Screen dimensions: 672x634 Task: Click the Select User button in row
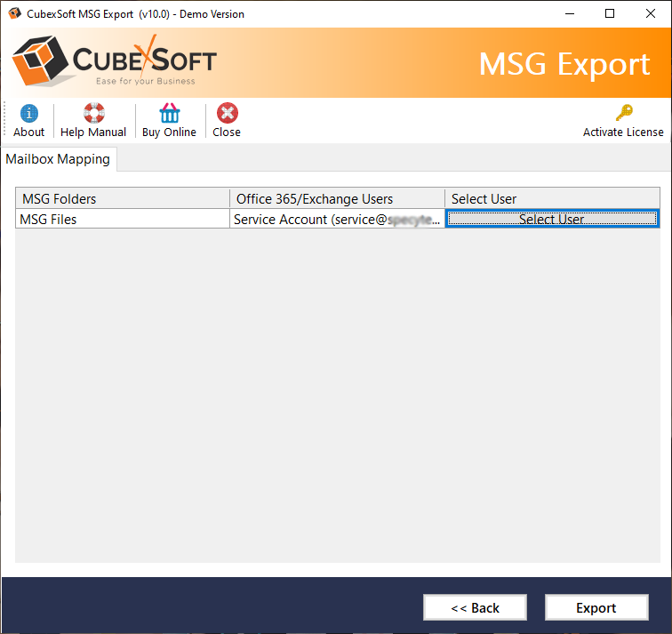(552, 219)
